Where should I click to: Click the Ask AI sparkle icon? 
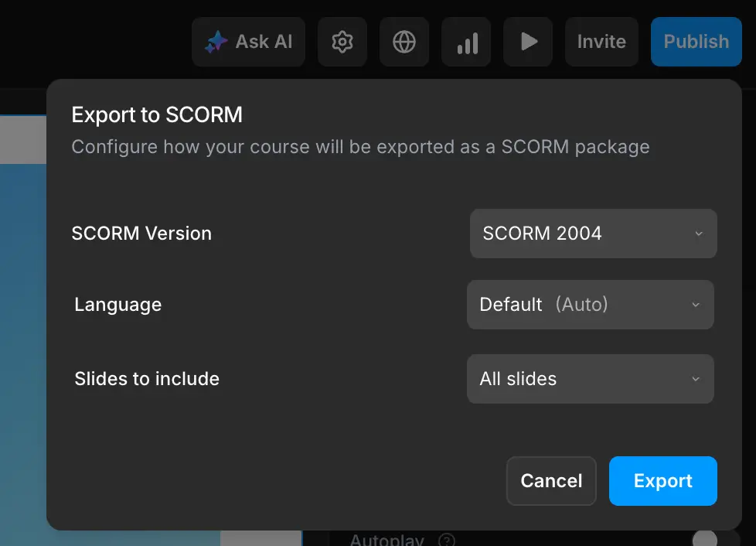216,42
